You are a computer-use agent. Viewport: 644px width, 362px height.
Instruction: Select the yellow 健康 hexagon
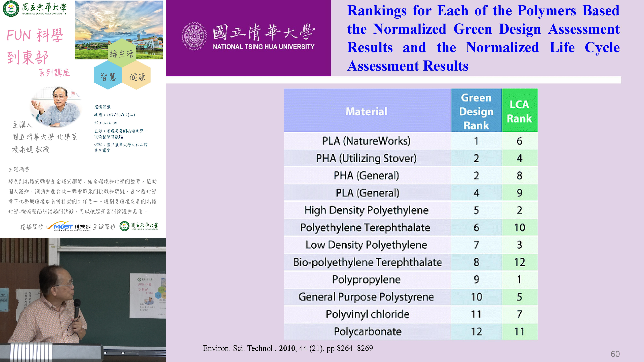[137, 76]
